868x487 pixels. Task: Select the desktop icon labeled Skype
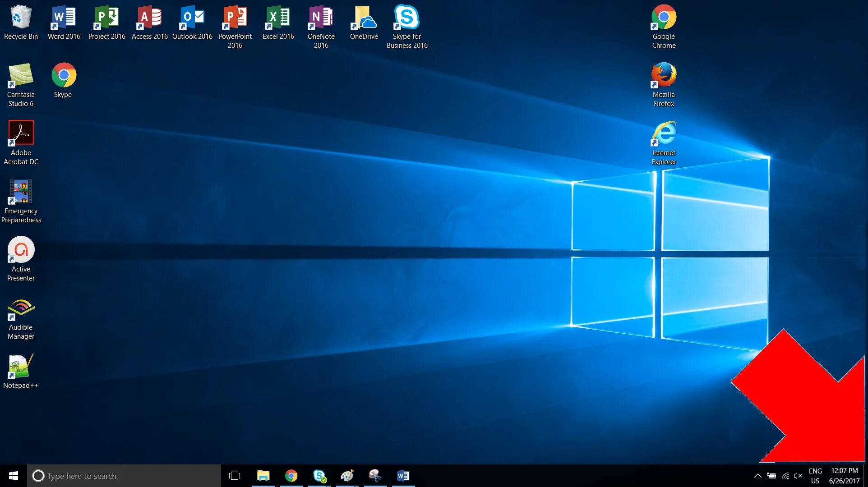pos(64,80)
